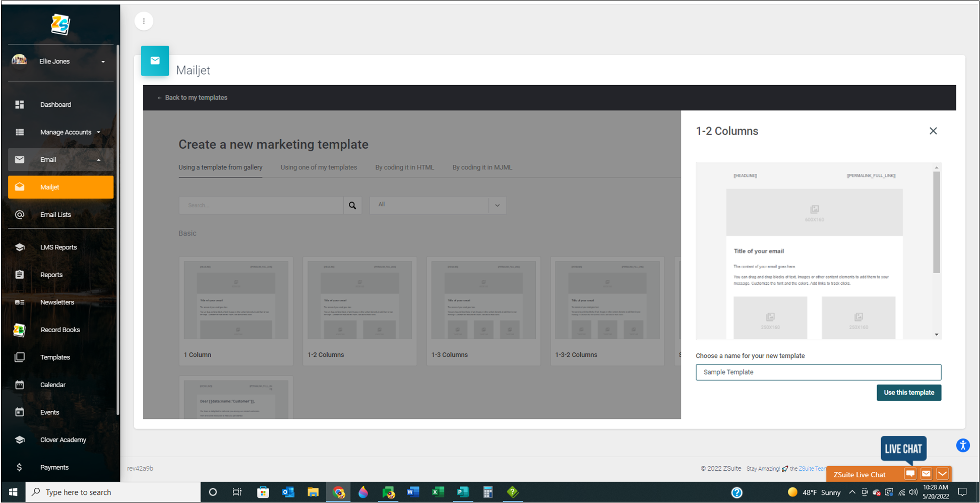The width and height of the screenshot is (980, 503).
Task: Open the ZSuite Team link in footer
Action: (x=813, y=469)
